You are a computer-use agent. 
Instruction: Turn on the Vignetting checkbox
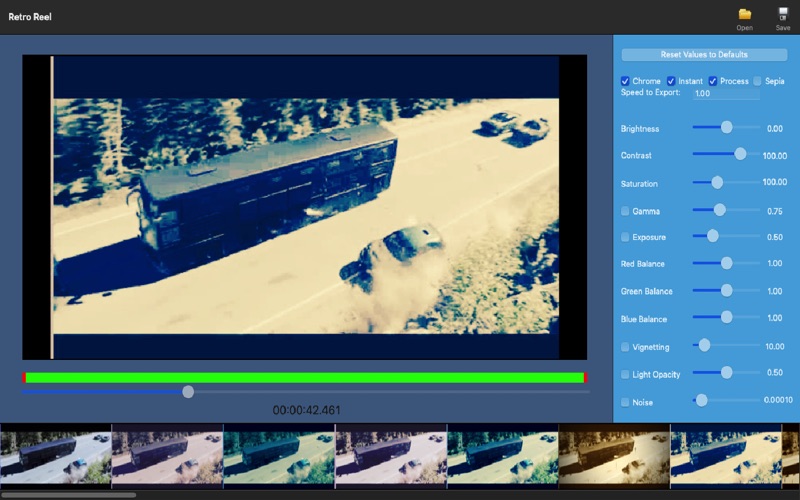pos(625,347)
